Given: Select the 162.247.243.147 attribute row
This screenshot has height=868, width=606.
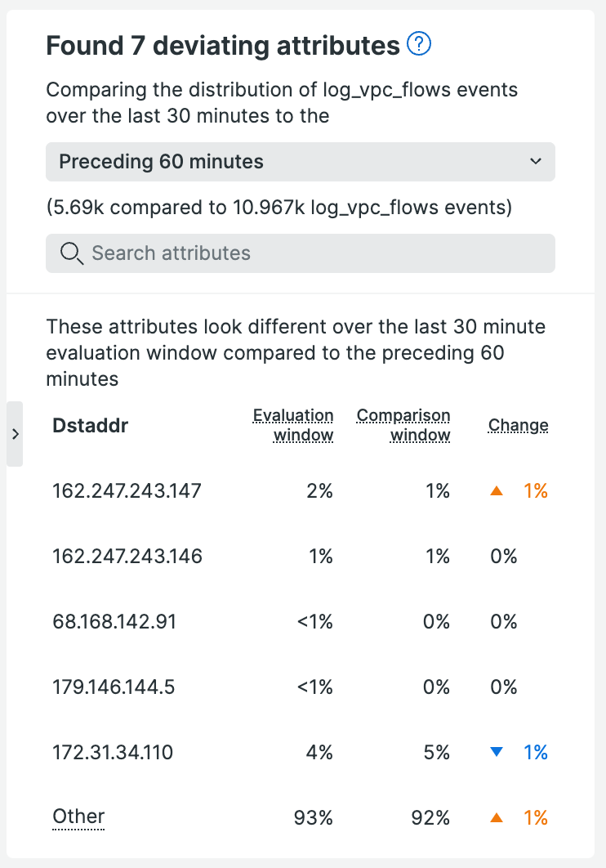Looking at the screenshot, I should point(127,491).
